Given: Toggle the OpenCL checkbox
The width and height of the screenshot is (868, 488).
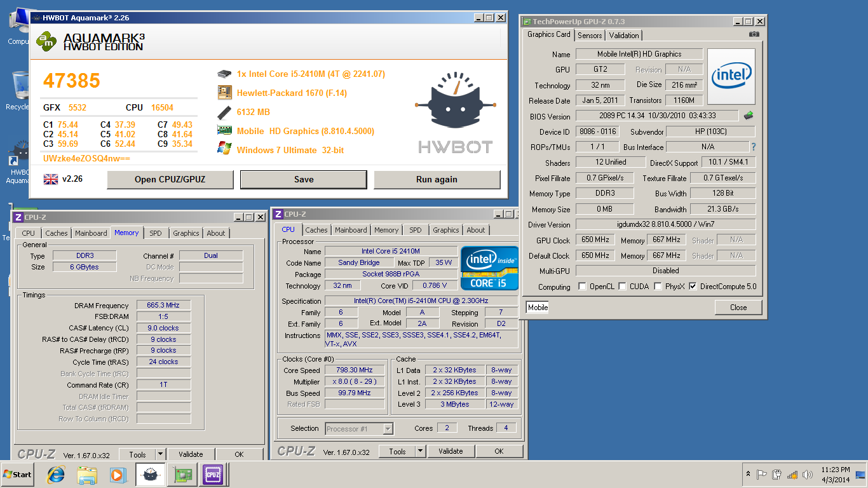Looking at the screenshot, I should 582,287.
